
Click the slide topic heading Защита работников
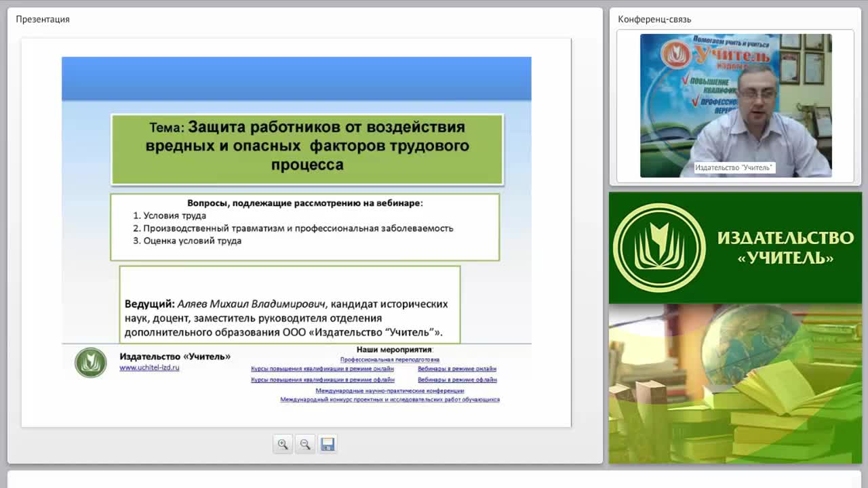click(x=307, y=146)
